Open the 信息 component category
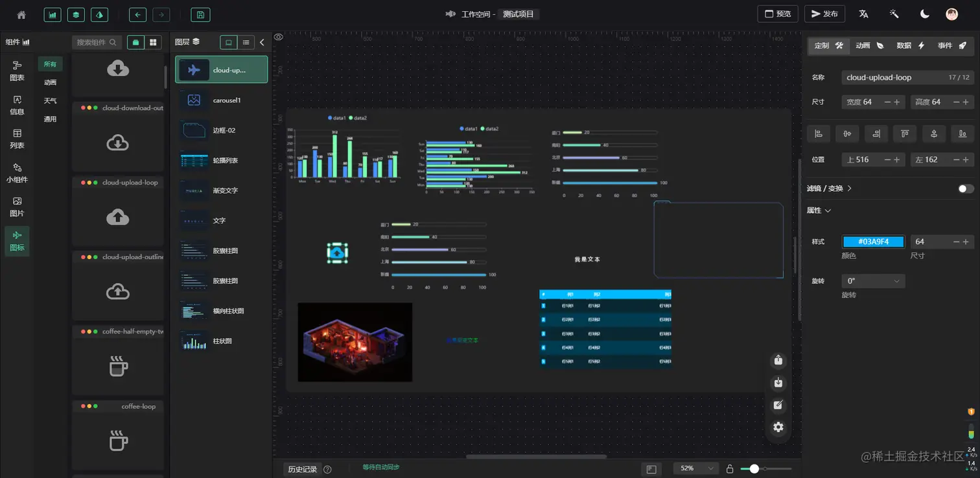980x478 pixels. 17,106
